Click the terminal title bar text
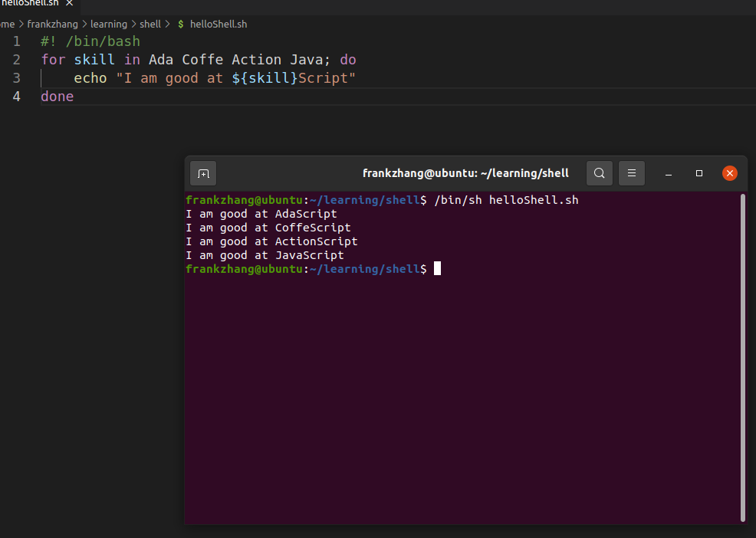 coord(465,173)
